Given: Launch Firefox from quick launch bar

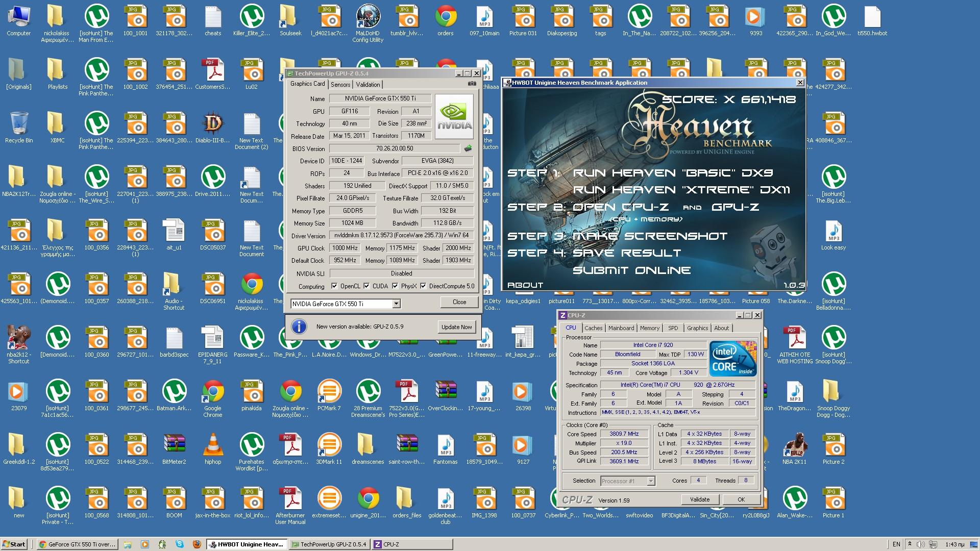Looking at the screenshot, I should (x=197, y=544).
